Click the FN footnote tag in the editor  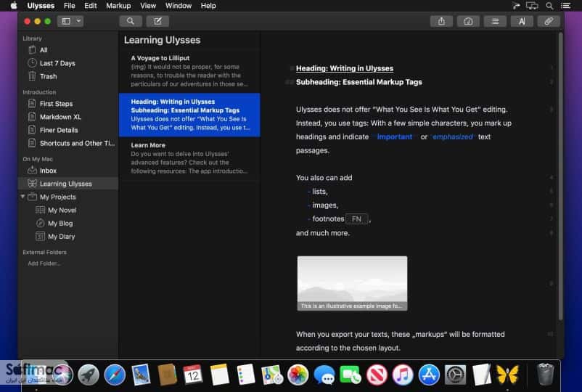(x=356, y=219)
